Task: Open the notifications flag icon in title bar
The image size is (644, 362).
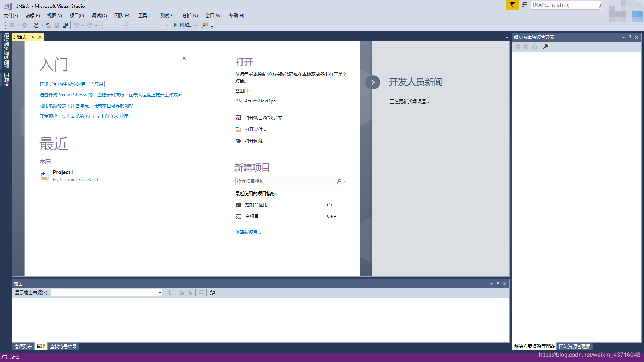Action: pos(512,5)
